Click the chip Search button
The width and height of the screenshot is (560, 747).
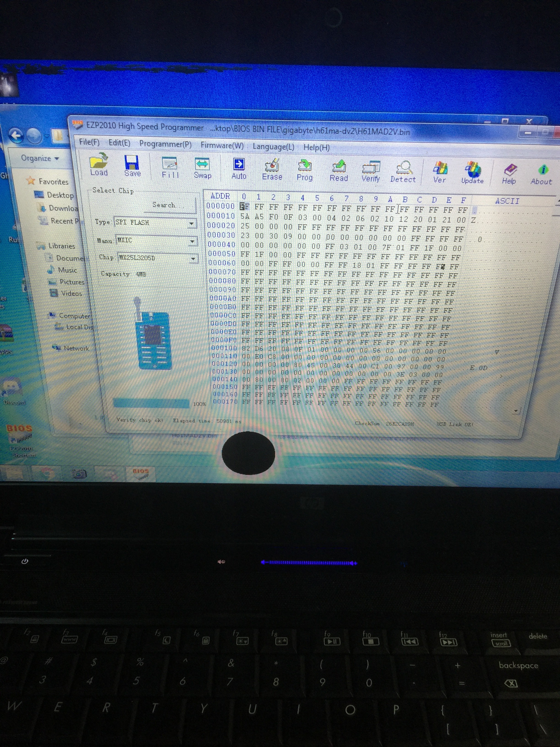click(x=168, y=205)
